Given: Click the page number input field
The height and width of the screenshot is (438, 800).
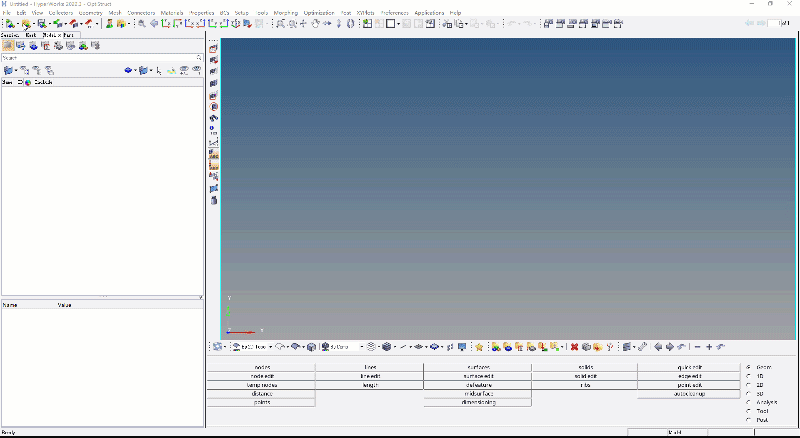Looking at the screenshot, I should tap(774, 23).
